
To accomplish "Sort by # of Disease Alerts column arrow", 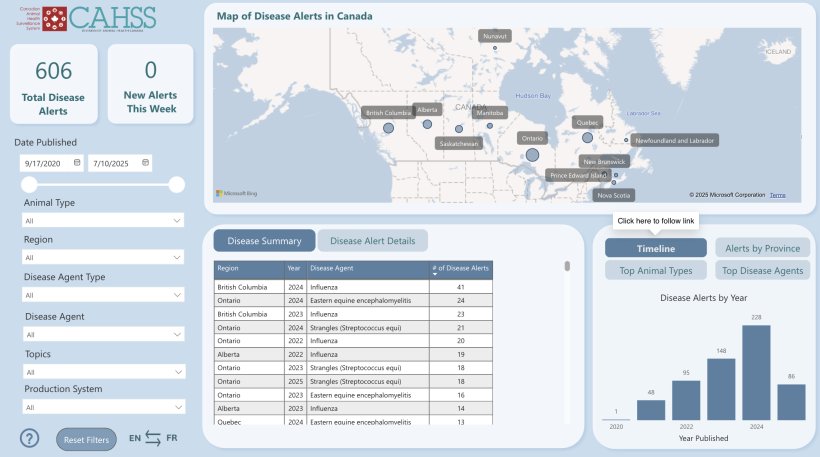I will pos(435,274).
